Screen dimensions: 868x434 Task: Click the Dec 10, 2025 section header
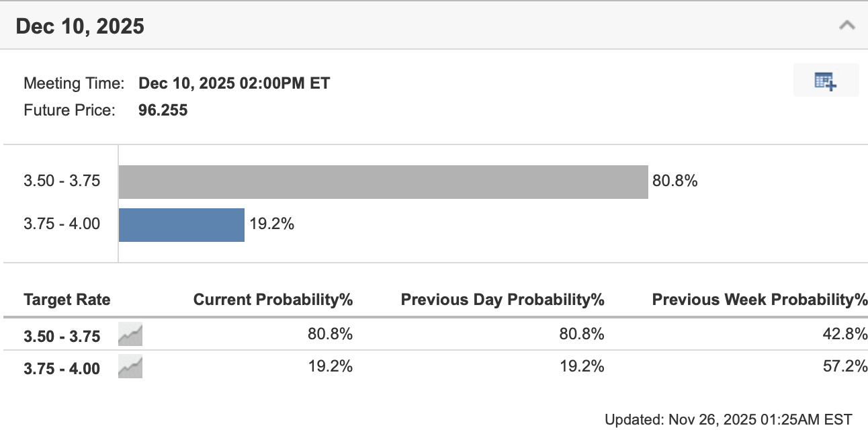coord(80,26)
